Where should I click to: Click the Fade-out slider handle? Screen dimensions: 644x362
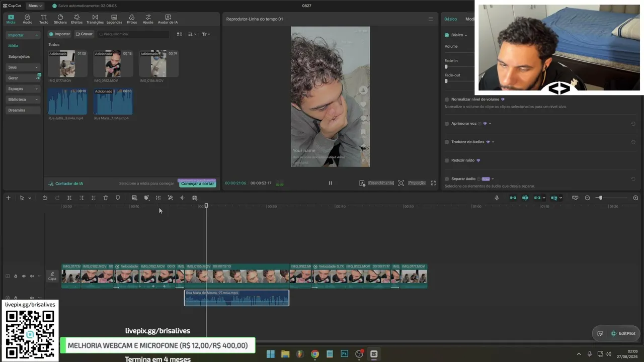(446, 81)
